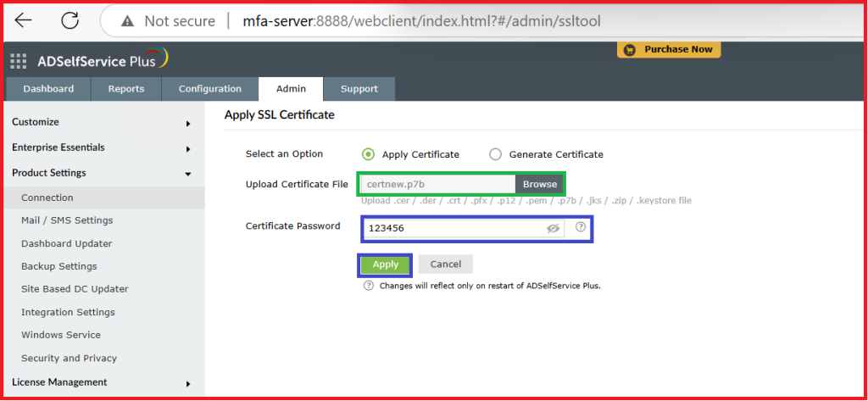Screen dimensions: 868x401
Task: Click the Certificate Password input field
Action: pyautogui.click(x=453, y=229)
